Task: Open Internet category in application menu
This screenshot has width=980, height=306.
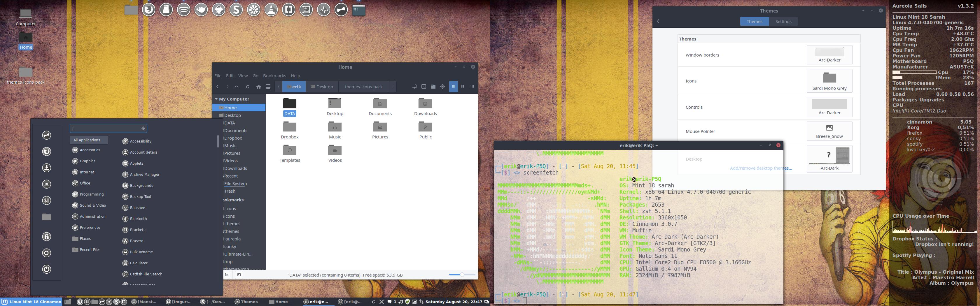Action: (83, 172)
